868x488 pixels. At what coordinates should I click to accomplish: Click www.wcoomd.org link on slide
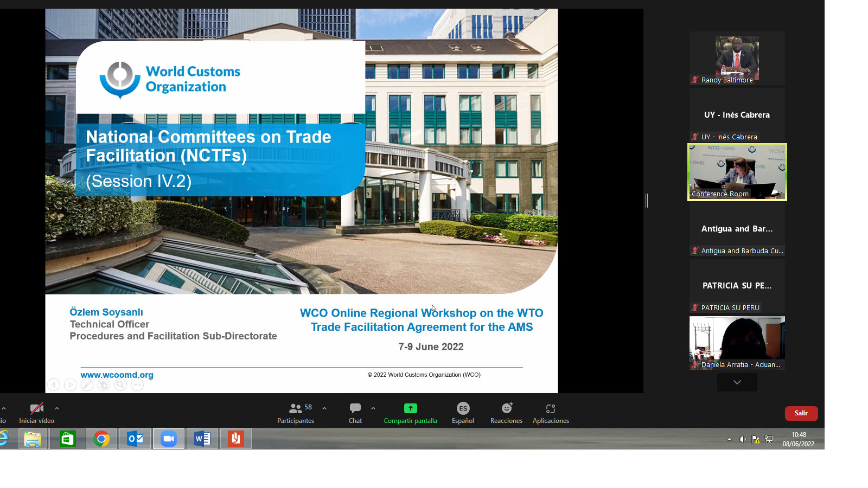click(117, 375)
